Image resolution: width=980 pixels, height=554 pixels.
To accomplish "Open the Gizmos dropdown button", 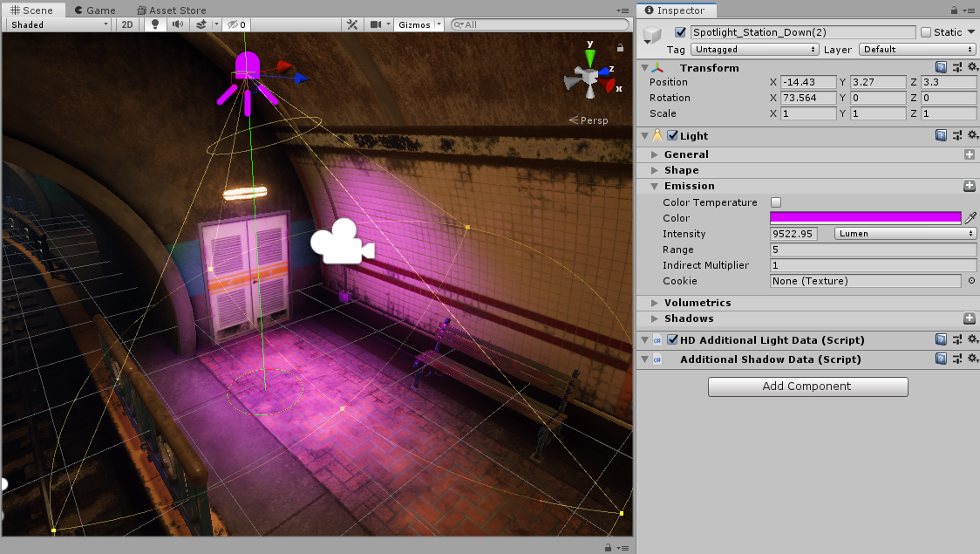I will [418, 24].
